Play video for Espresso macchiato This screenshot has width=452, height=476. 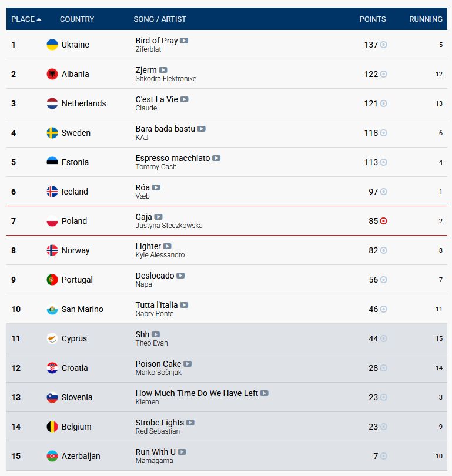pos(216,158)
